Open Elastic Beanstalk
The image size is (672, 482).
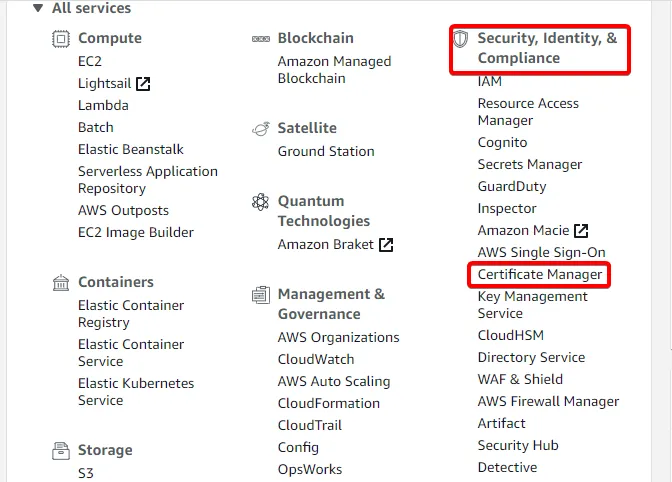pyautogui.click(x=131, y=149)
